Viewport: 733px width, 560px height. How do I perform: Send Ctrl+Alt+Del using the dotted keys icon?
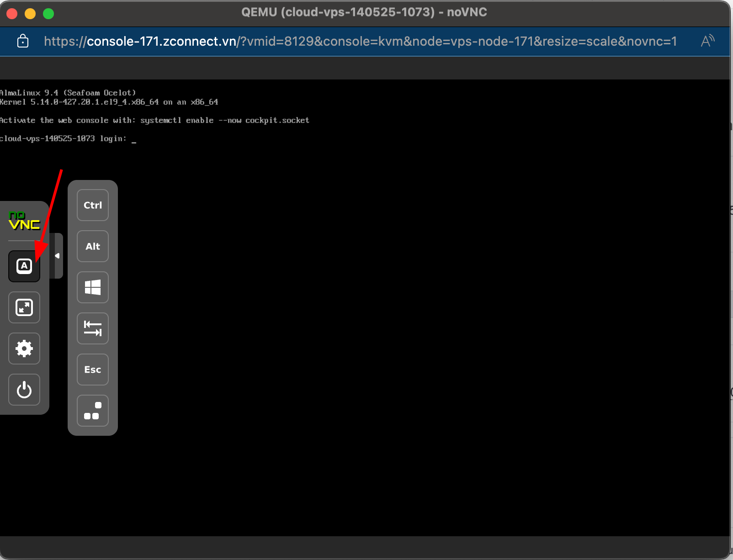pyautogui.click(x=92, y=410)
